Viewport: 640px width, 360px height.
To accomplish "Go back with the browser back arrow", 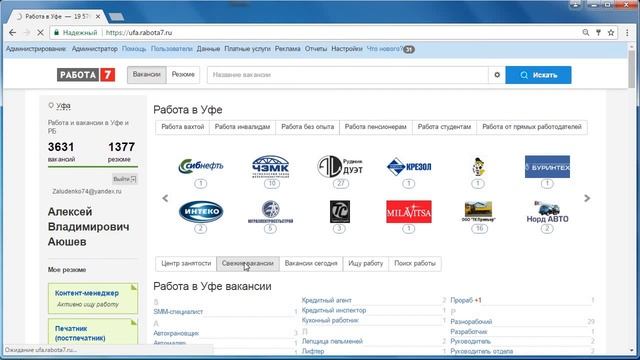I will click(13, 33).
